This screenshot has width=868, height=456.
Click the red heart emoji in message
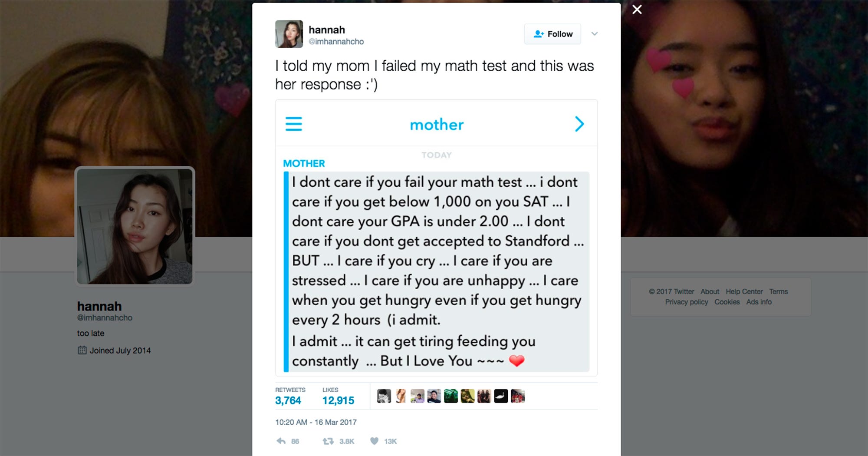[x=516, y=360]
